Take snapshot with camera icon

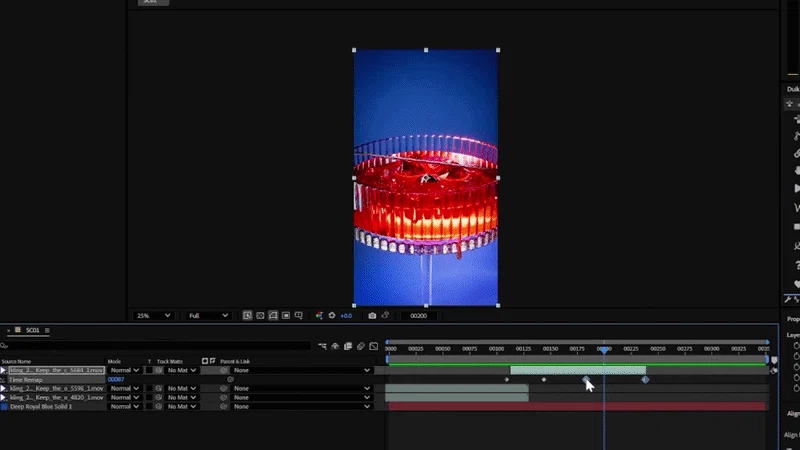click(372, 315)
